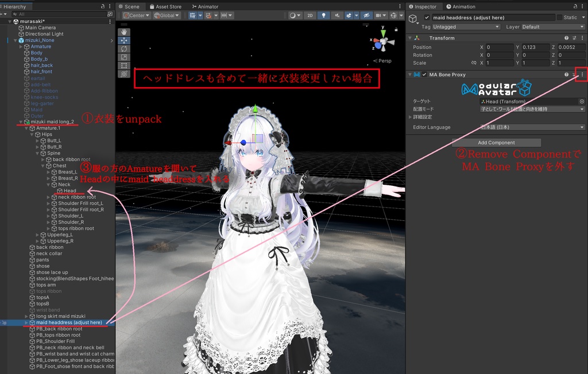The height and width of the screenshot is (374, 588).
Task: Click the Y axis cone on orientation gizmo
Action: (x=383, y=33)
